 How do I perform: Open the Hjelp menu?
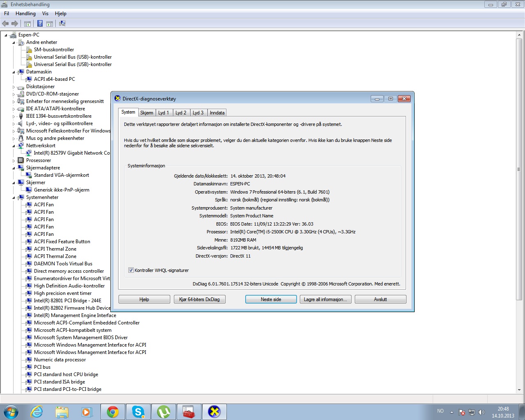(61, 14)
